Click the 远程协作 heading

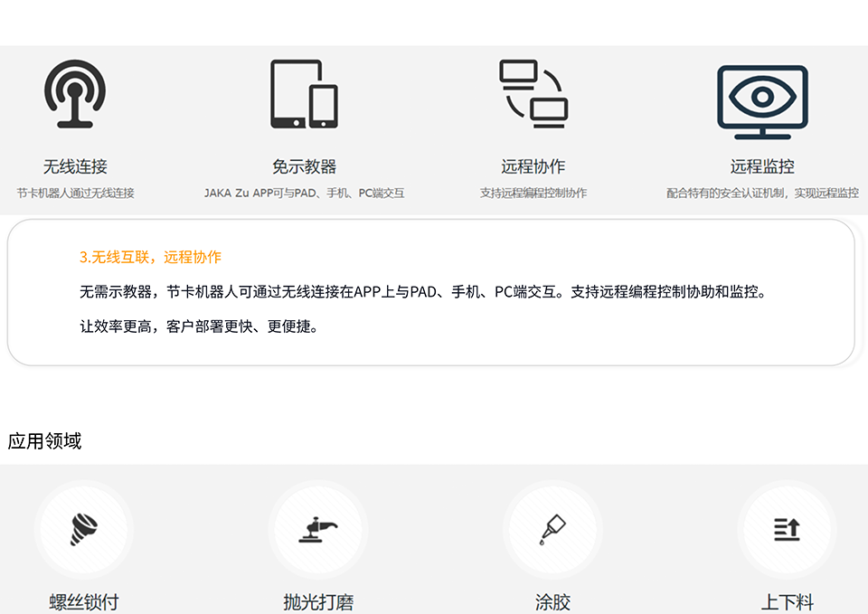pos(533,166)
